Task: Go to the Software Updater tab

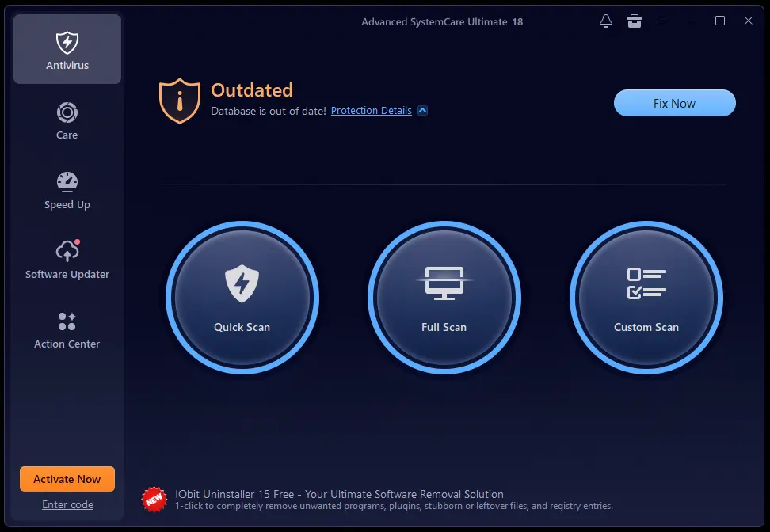Action: click(67, 260)
